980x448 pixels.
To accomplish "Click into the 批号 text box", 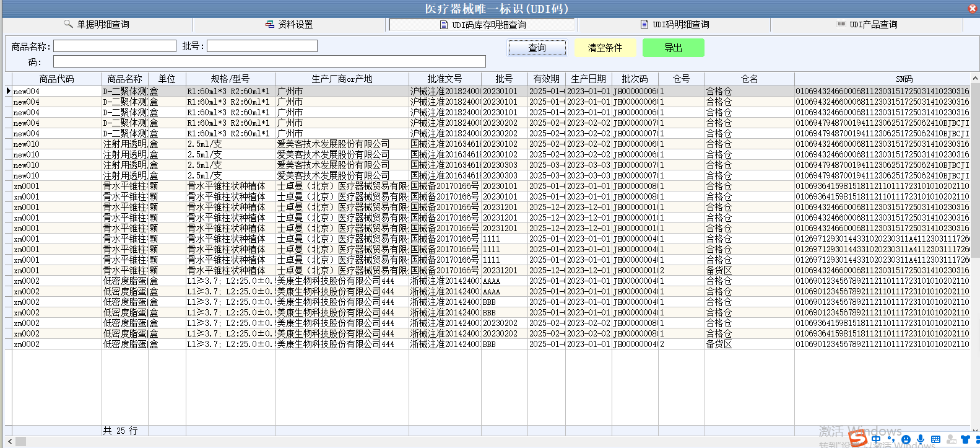I will click(262, 46).
